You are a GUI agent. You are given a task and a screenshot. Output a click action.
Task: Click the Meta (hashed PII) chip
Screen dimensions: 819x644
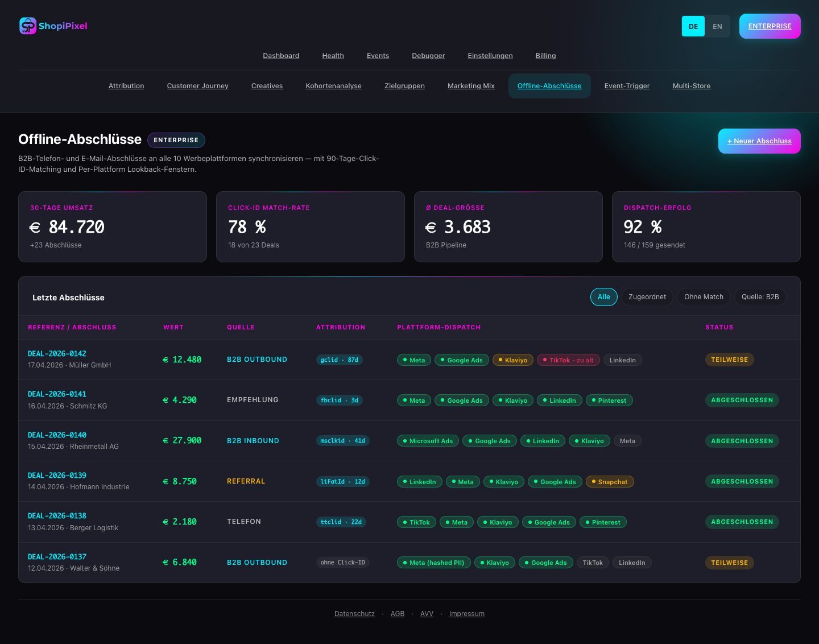(x=433, y=563)
